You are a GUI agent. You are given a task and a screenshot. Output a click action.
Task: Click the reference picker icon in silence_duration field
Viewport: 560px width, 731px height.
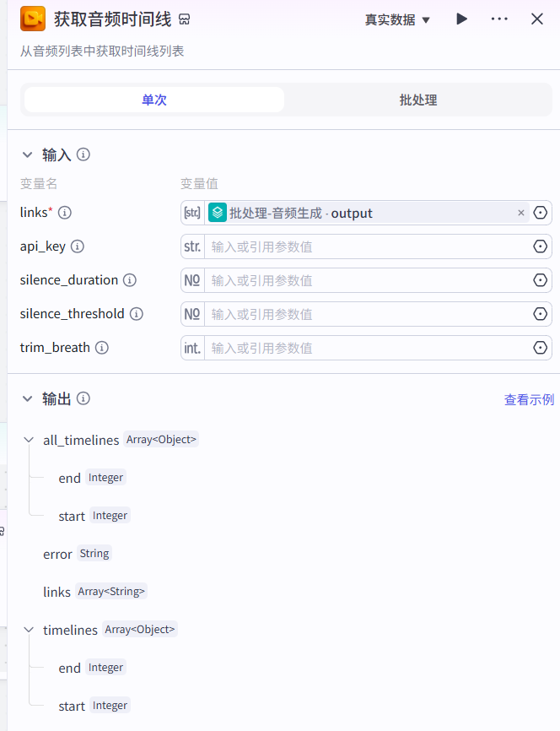(541, 280)
